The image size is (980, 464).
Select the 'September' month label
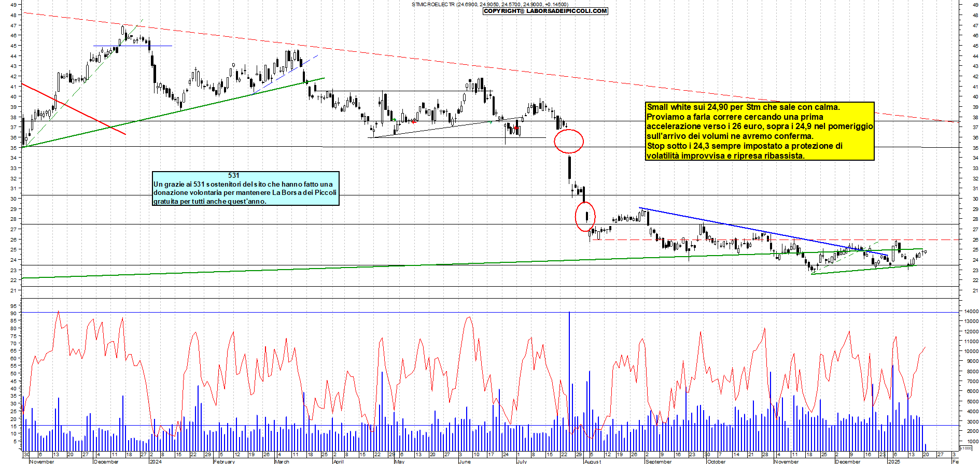click(x=659, y=461)
